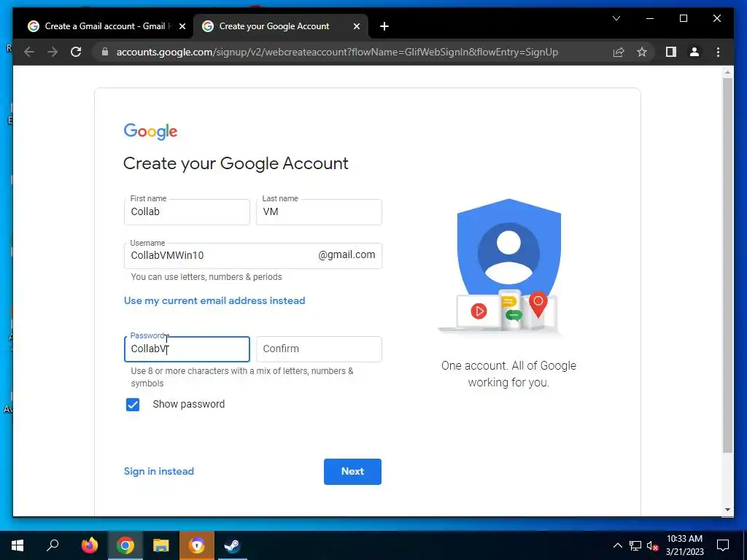
Task: Click the Sign in instead link
Action: point(158,472)
